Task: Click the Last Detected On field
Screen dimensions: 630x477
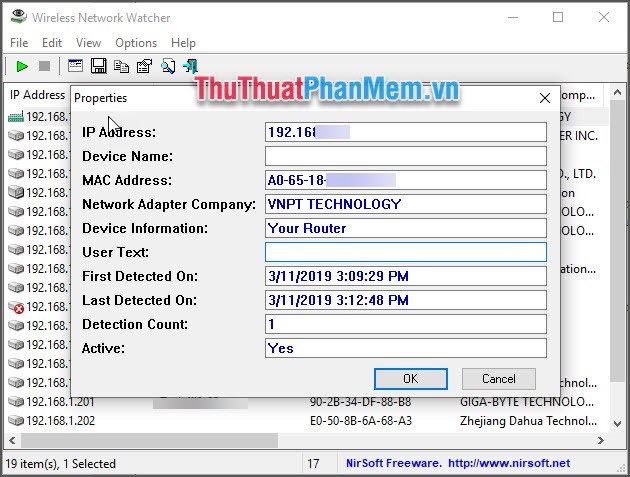Action: point(406,300)
